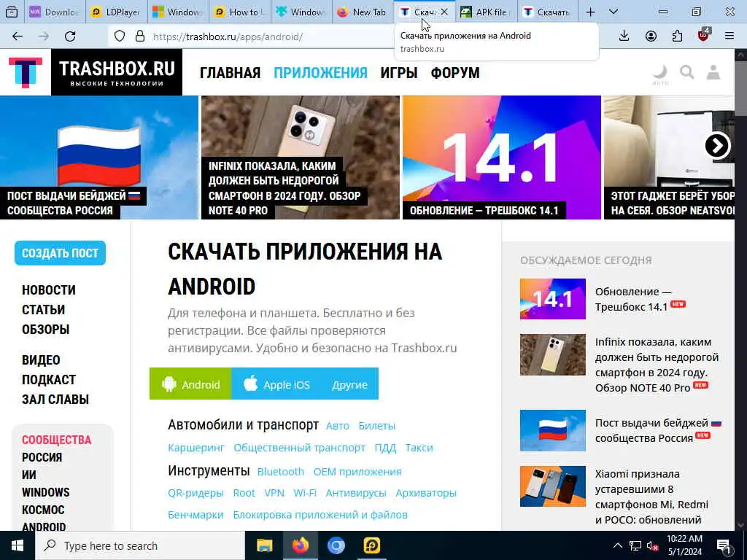
Task: Open the uBlock Origin extension icon
Action: pyautogui.click(x=703, y=35)
